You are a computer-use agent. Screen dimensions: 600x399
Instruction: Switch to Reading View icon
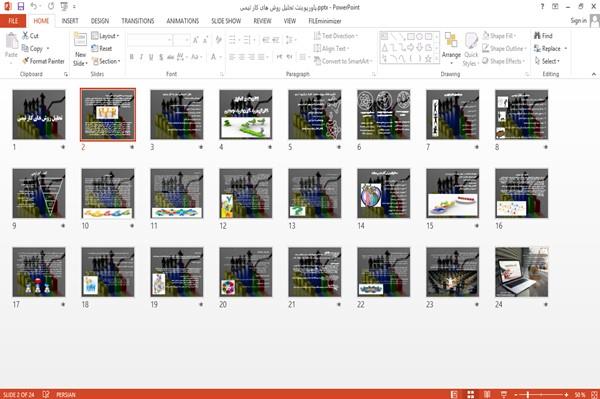tap(487, 394)
